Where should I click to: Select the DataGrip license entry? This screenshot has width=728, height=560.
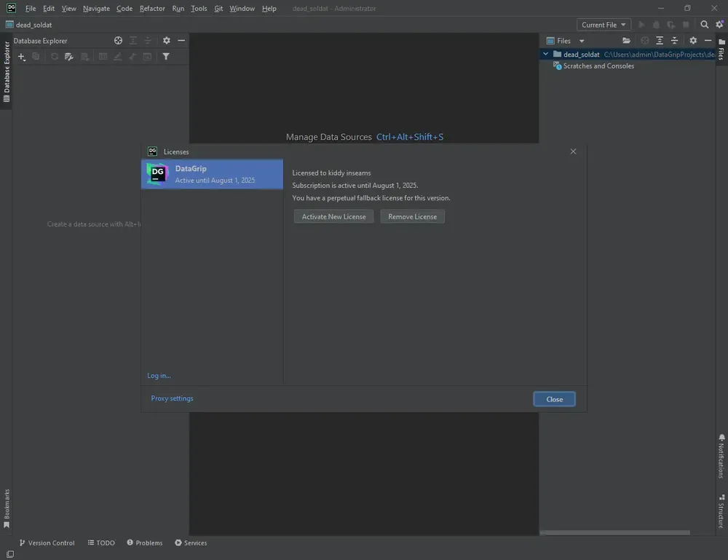click(212, 174)
